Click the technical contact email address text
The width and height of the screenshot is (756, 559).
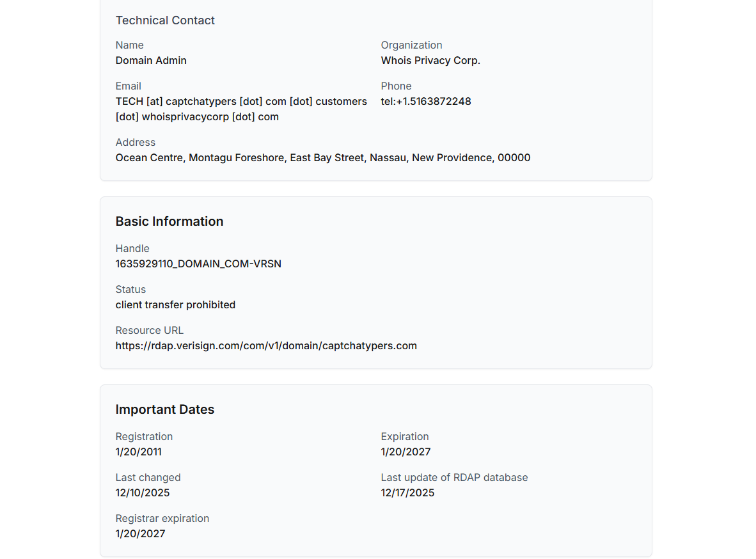[241, 109]
